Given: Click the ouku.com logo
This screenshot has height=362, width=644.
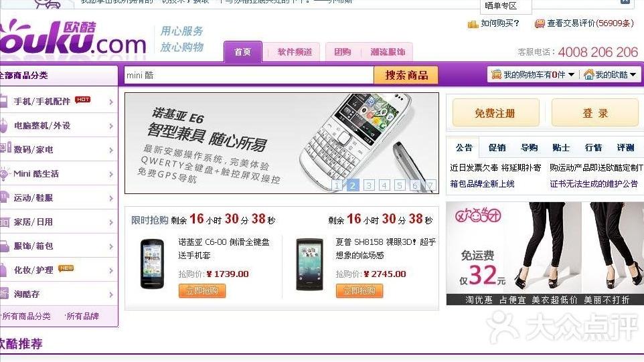Looking at the screenshot, I should 72,38.
